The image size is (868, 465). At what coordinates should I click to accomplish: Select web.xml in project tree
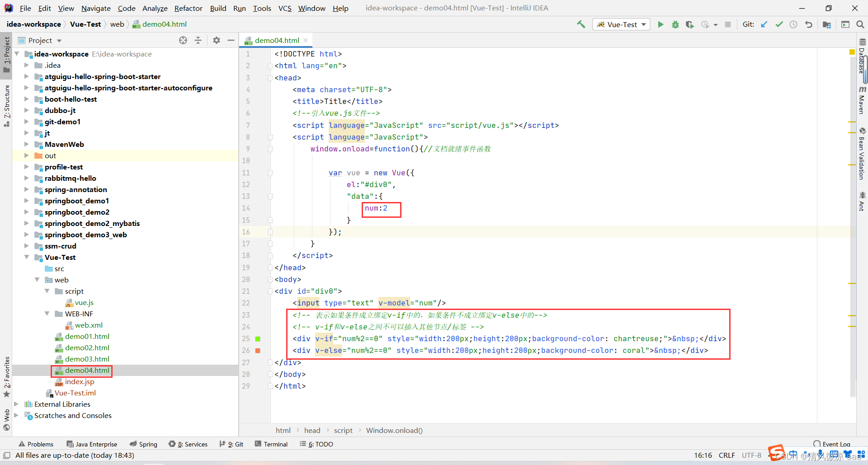tap(89, 325)
